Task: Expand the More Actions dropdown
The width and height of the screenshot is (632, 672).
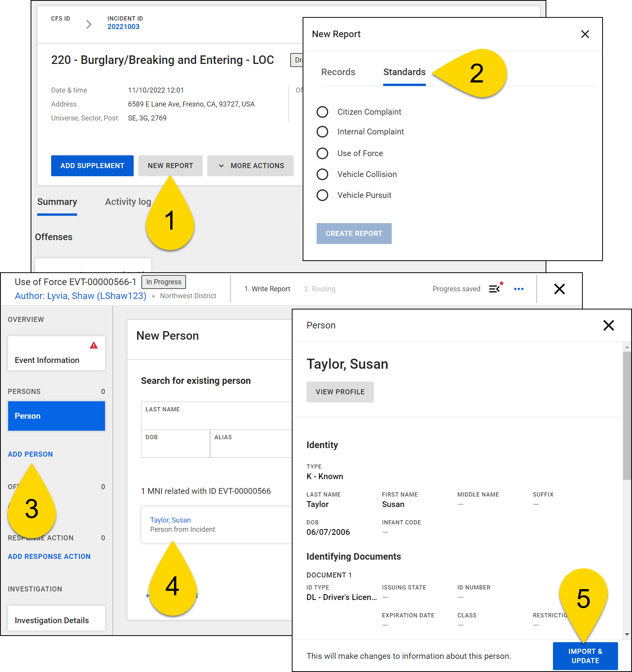Action: [x=250, y=166]
